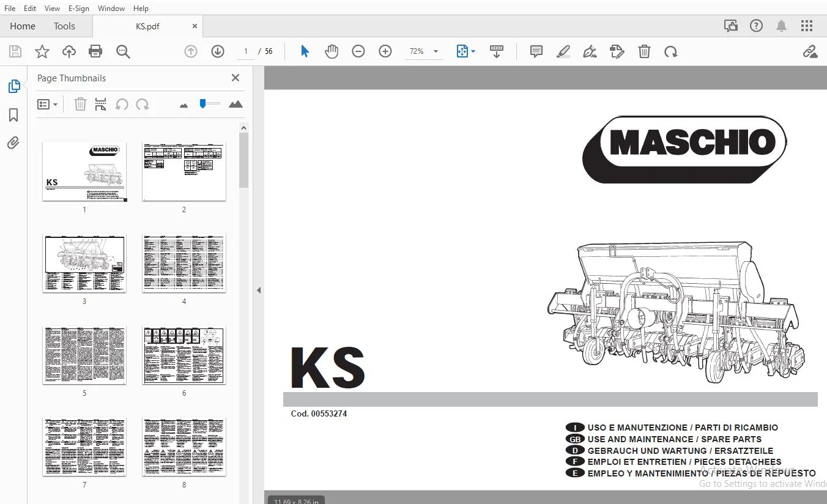The image size is (827, 504).
Task: Enable scrolling mode keyboard icon
Action: (x=497, y=52)
